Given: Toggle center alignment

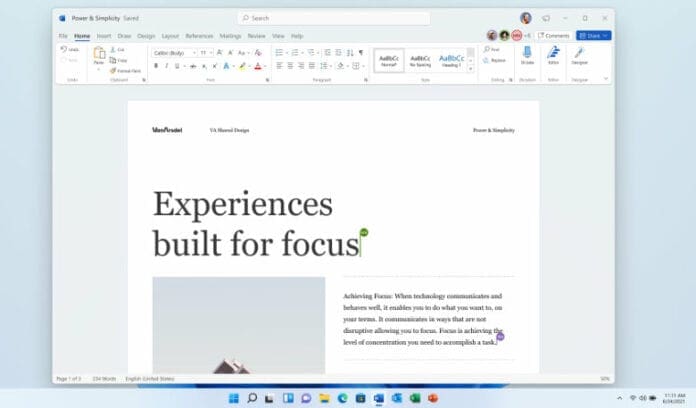Looking at the screenshot, I should (290, 66).
